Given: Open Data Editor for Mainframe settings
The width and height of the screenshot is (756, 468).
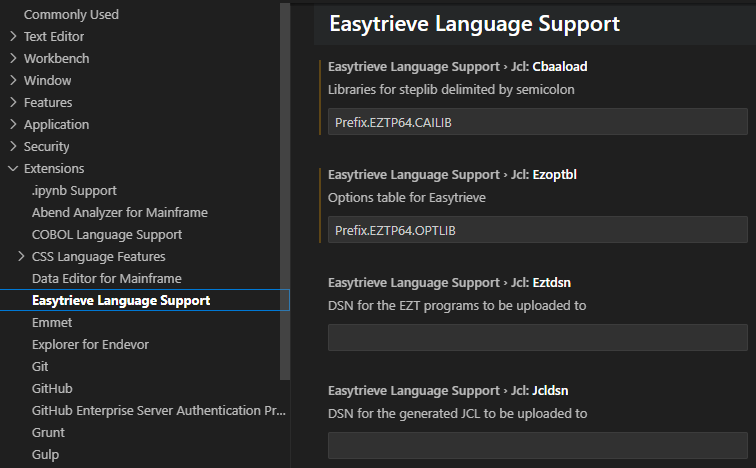Looking at the screenshot, I should click(x=106, y=278).
